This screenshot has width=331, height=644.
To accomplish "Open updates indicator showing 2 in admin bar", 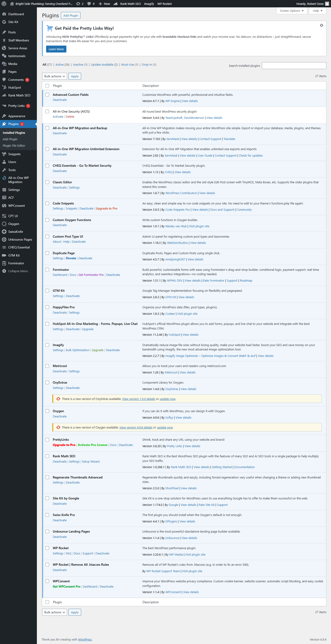I will pyautogui.click(x=80, y=4).
